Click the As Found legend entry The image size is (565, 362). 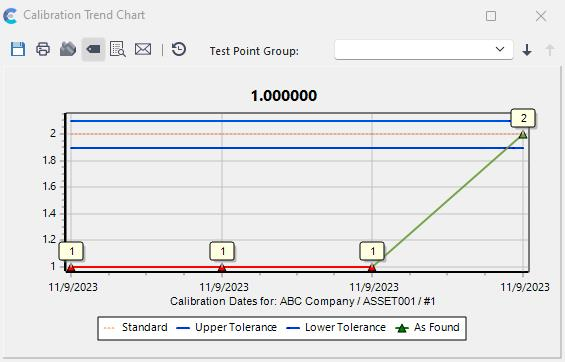427,327
